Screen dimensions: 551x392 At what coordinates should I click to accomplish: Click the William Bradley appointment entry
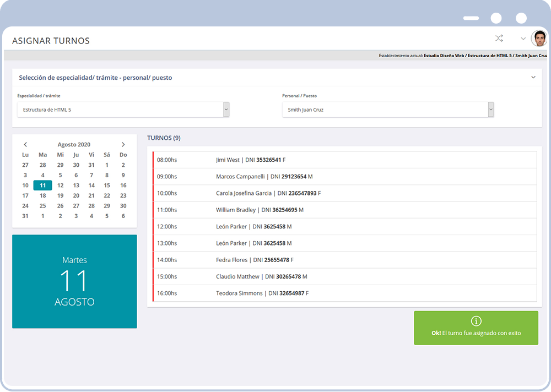coord(342,210)
